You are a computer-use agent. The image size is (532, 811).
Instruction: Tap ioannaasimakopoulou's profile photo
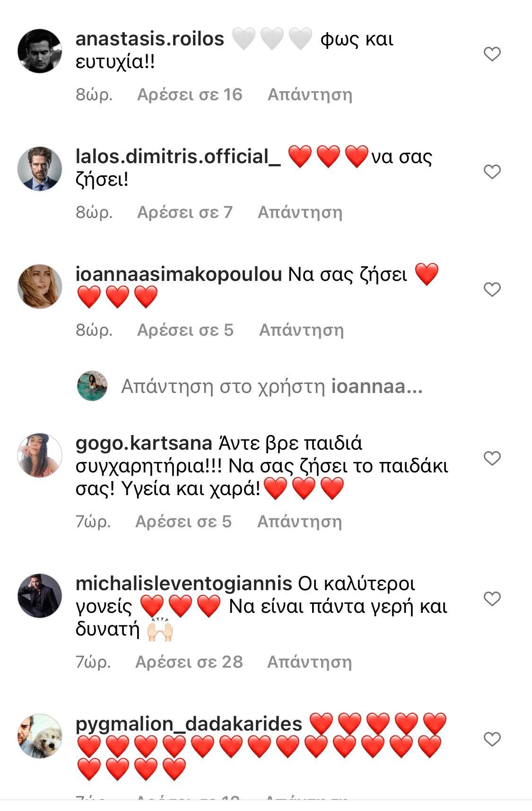(x=40, y=286)
